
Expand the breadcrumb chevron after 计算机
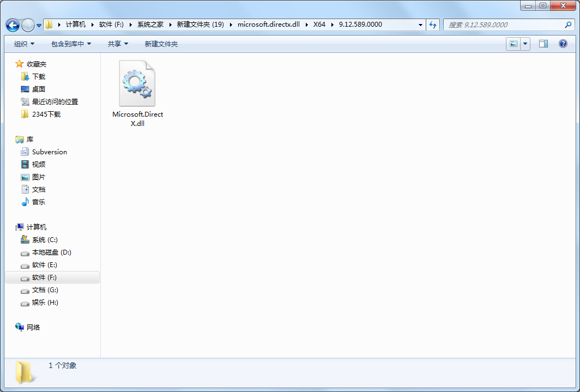[x=94, y=25]
